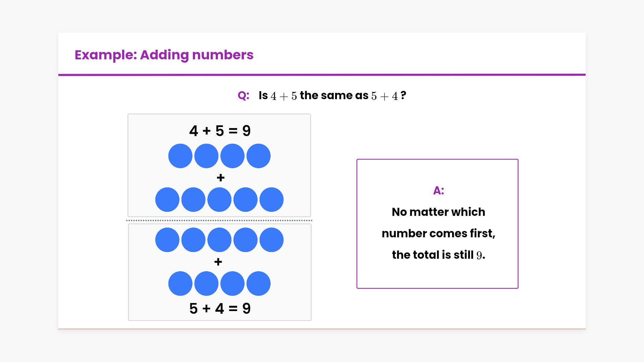644x362 pixels.
Task: Click the rightmost circle just below the dotted divider
Action: tap(271, 240)
